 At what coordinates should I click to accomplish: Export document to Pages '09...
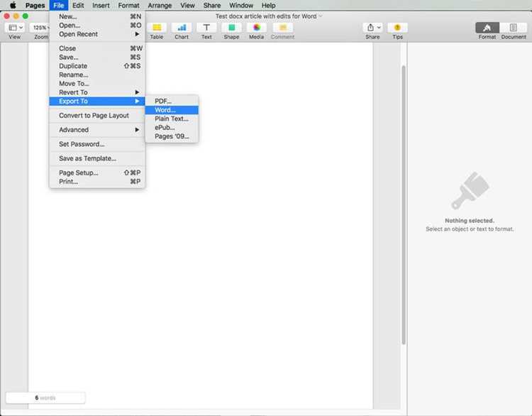click(x=172, y=136)
